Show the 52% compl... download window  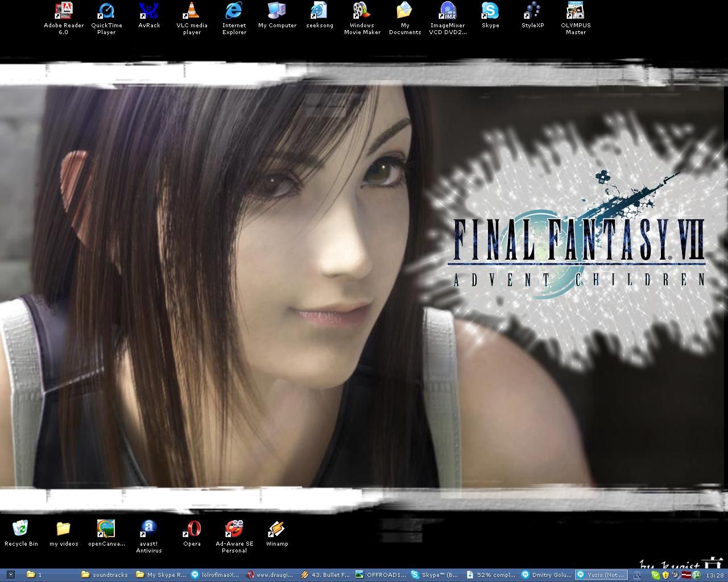pos(490,575)
